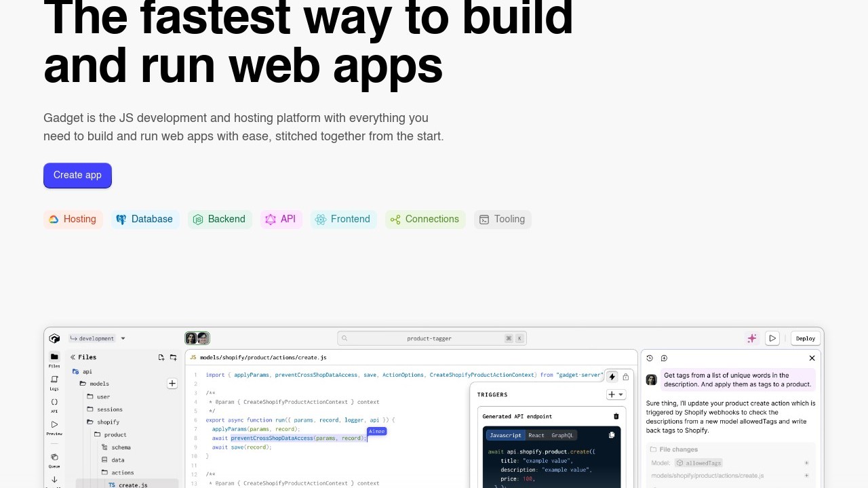
Task: Expand the shopify folder in tree
Action: (108, 422)
